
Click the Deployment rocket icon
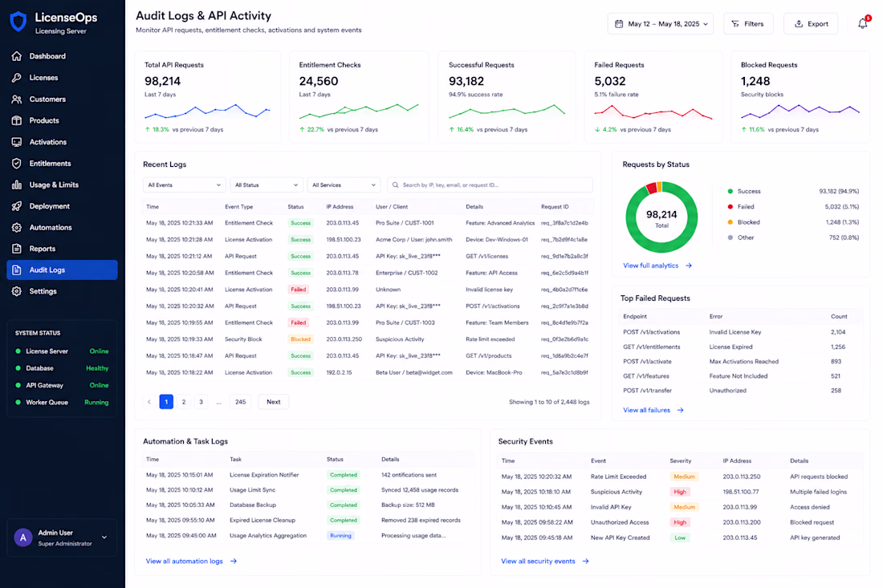[17, 206]
